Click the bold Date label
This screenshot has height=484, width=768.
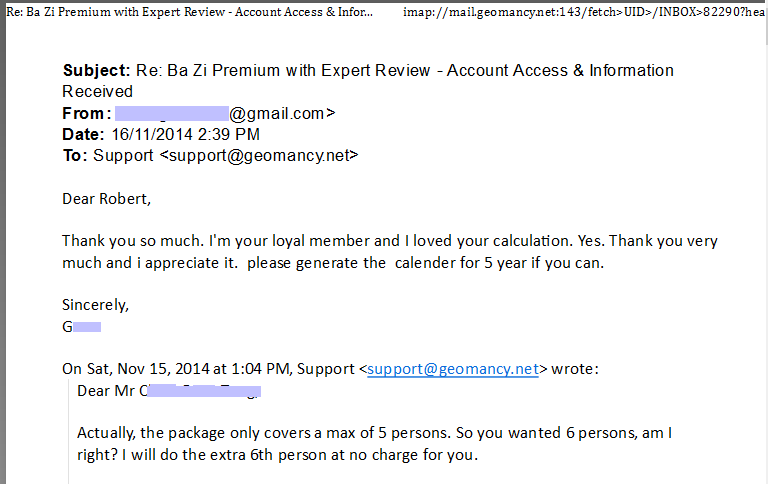pos(83,135)
